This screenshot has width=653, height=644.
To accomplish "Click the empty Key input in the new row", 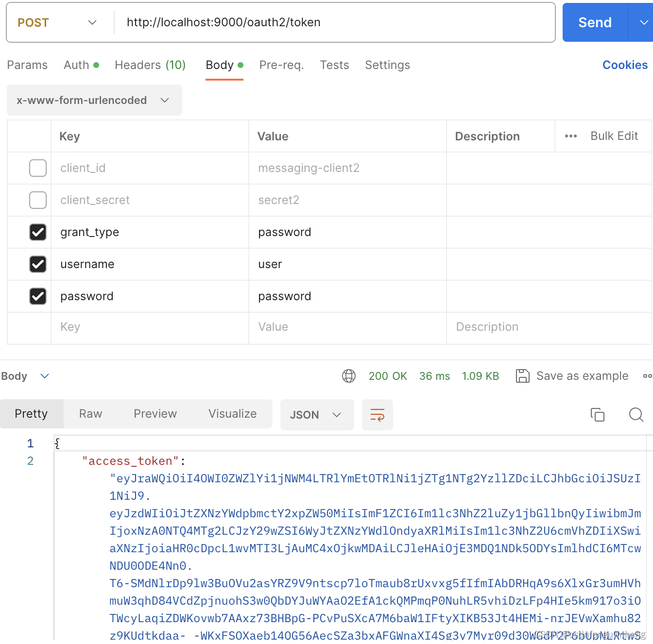I will pos(150,327).
